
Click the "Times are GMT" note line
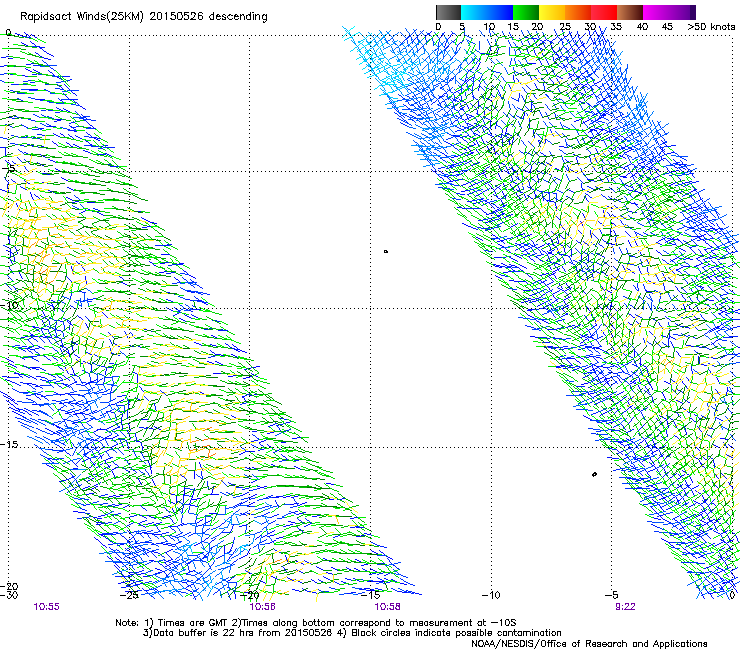[316, 623]
